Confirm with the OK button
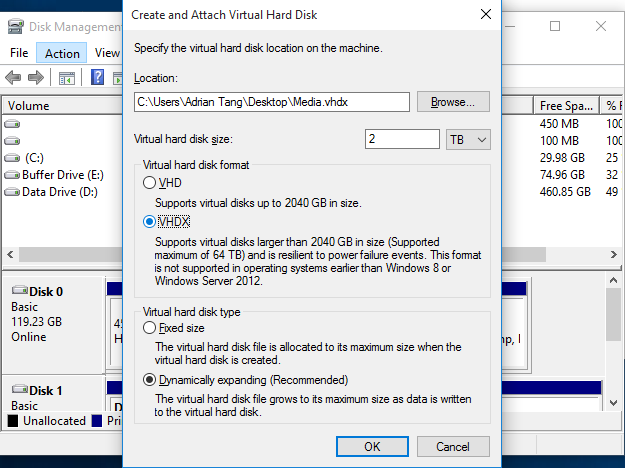The image size is (625, 468). pos(372,446)
